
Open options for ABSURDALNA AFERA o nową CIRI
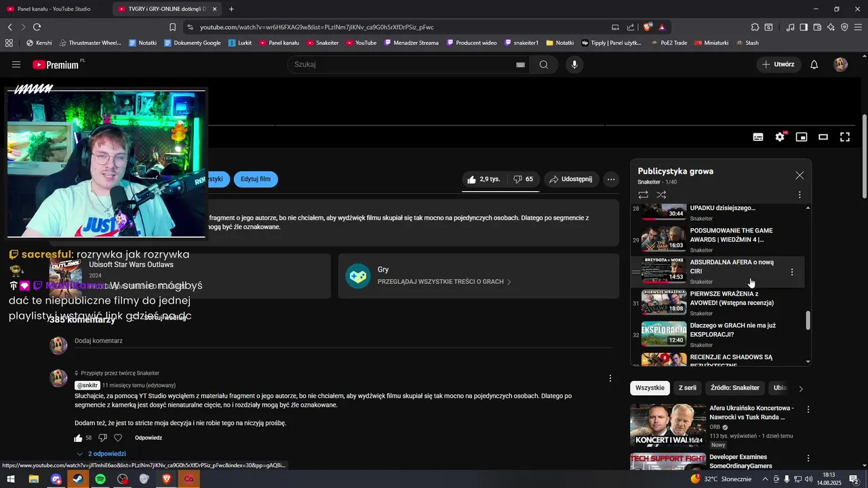point(792,272)
